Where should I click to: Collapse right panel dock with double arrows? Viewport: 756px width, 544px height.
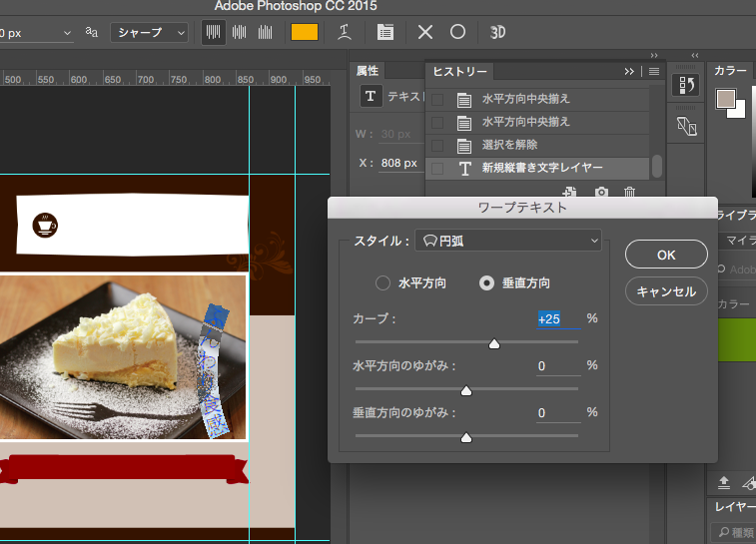pos(654,56)
